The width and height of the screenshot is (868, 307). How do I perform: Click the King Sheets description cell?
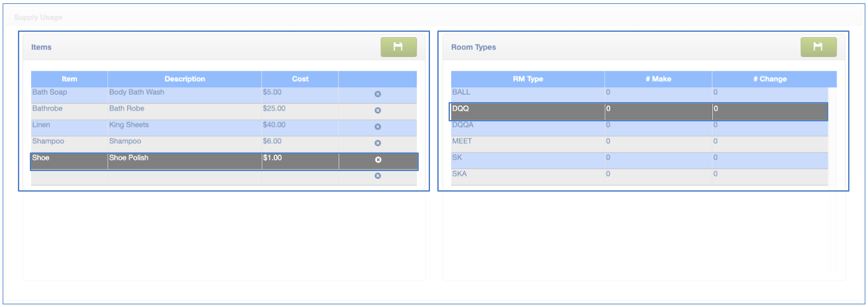(184, 125)
